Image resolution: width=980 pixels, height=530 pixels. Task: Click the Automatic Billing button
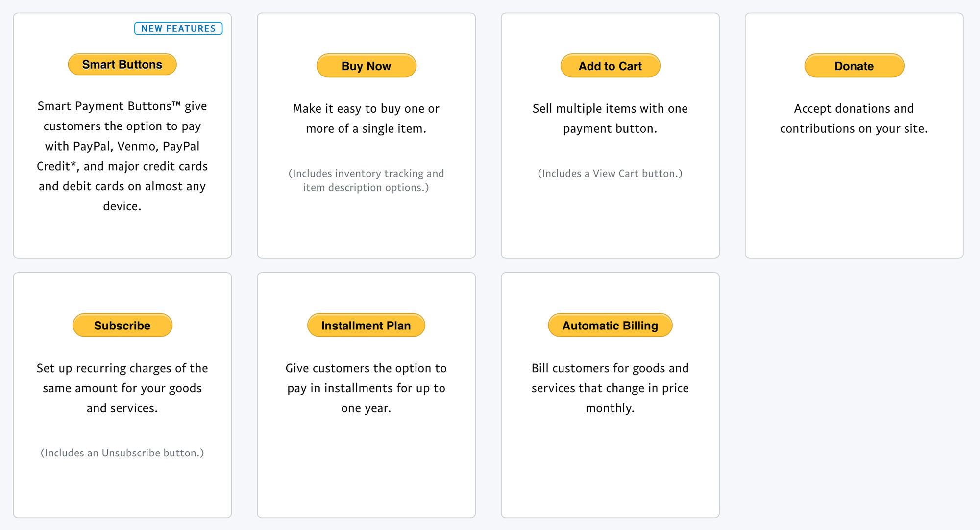610,325
